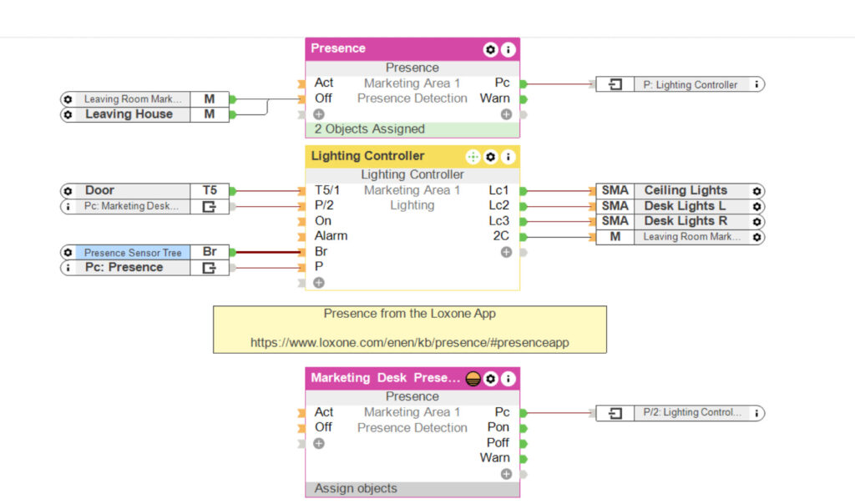Image resolution: width=855 pixels, height=504 pixels.
Task: Click info icon on Presence block header
Action: click(508, 50)
